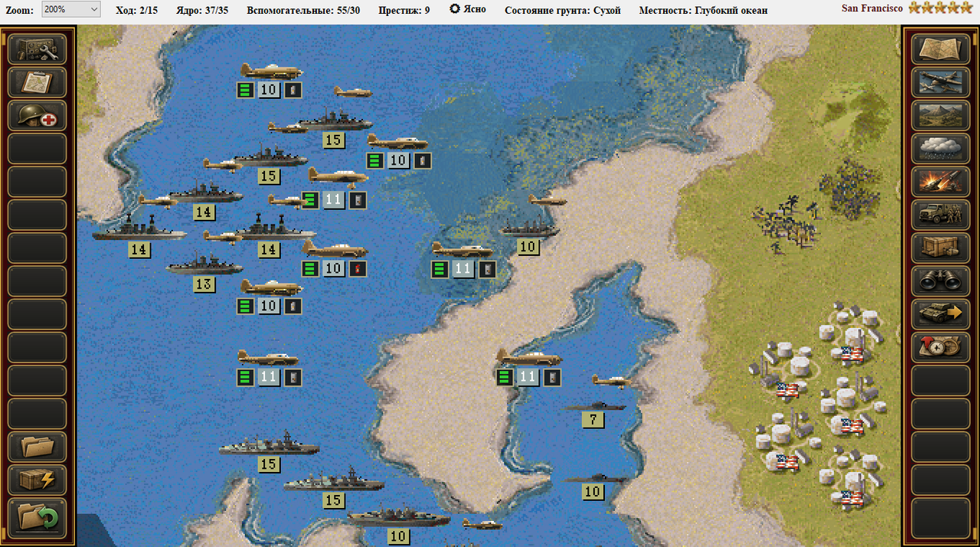980x547 pixels.
Task: Select the battleship with strength 13
Action: pos(204,267)
